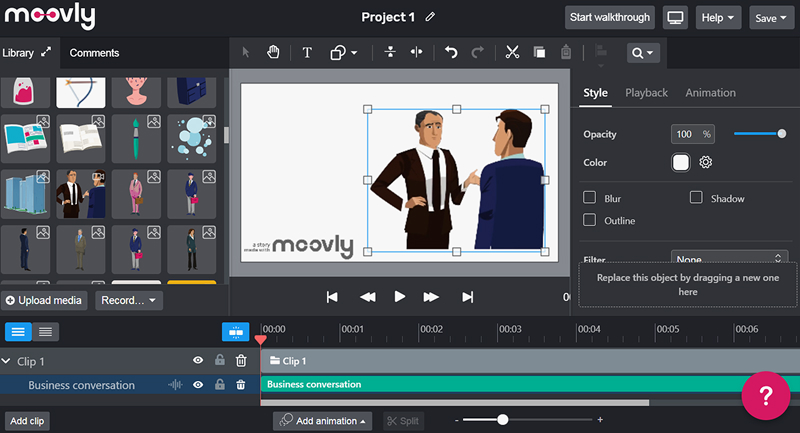Open the pink help question bubble
This screenshot has height=433, width=800.
pyautogui.click(x=766, y=396)
